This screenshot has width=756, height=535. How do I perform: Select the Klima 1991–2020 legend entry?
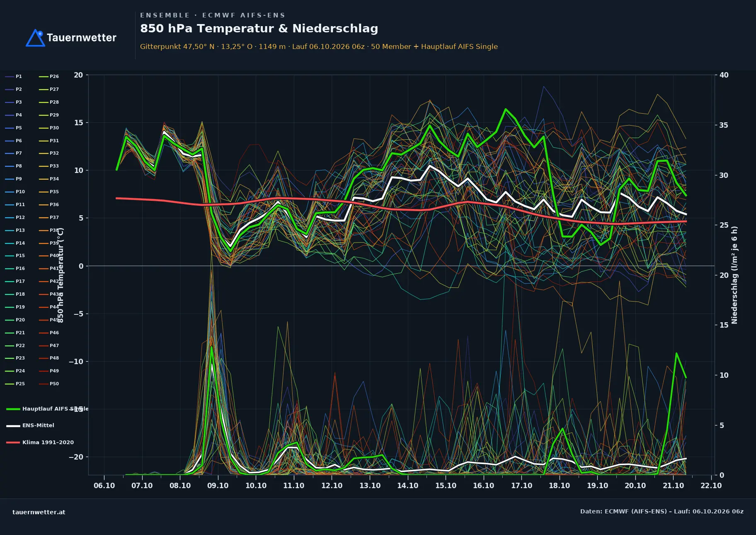pyautogui.click(x=40, y=442)
